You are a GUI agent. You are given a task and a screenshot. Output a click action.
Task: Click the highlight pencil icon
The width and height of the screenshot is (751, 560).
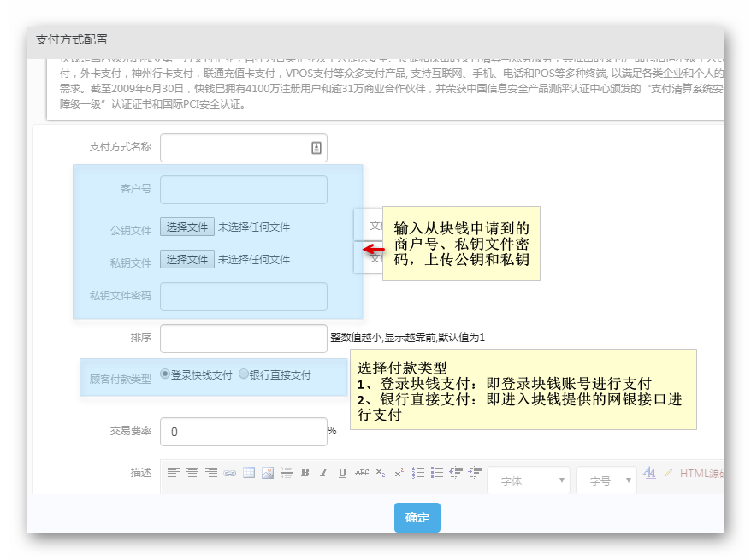668,473
